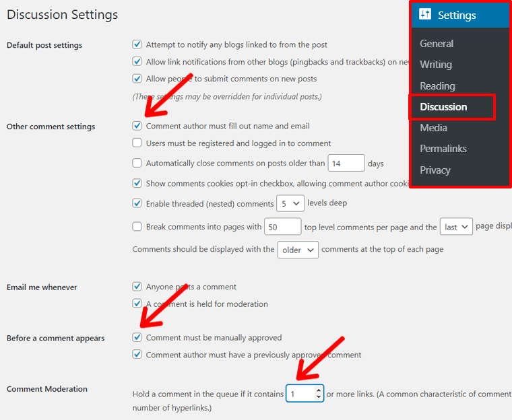Open threaded comments levels deep dropdown

coord(290,203)
